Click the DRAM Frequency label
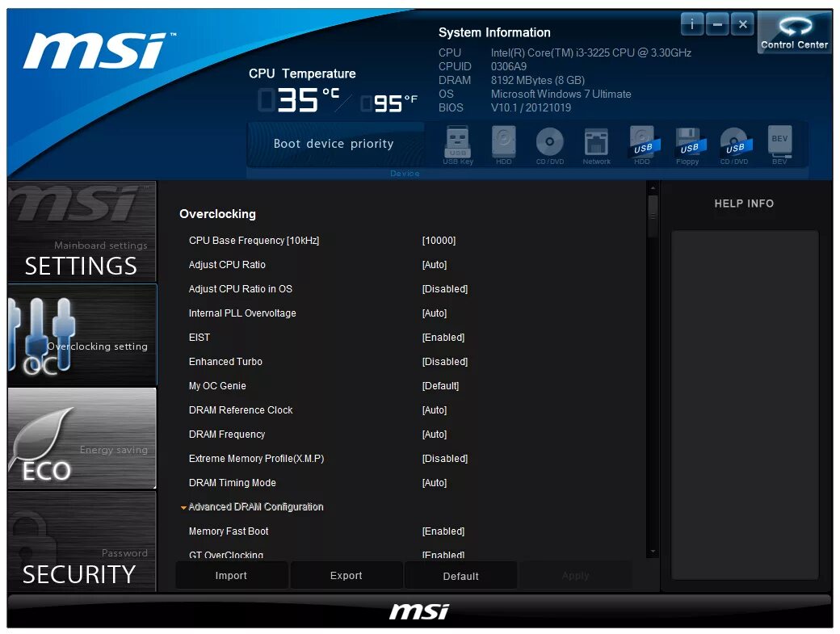Screen dimensions: 840x634 [227, 435]
